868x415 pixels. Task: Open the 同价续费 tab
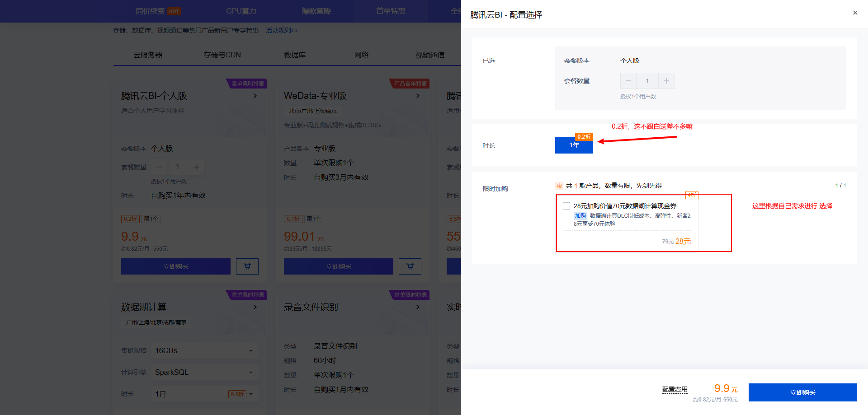point(157,11)
